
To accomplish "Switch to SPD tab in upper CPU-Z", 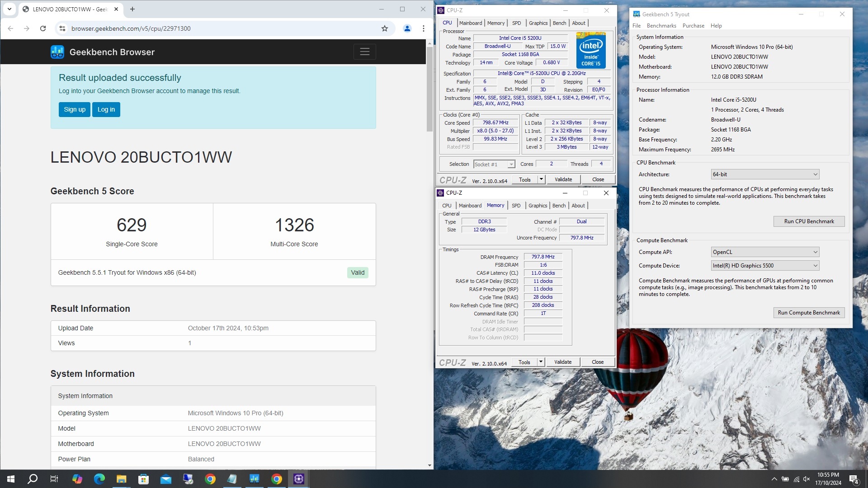I will click(516, 23).
